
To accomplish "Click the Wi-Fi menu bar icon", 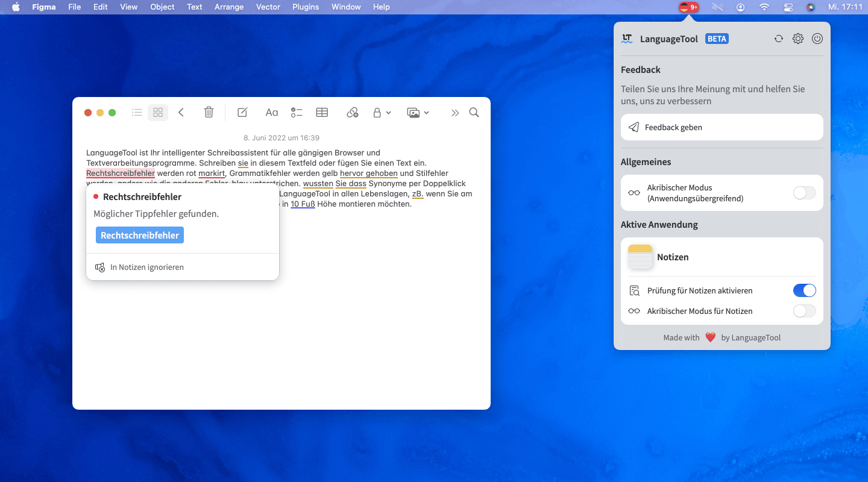I will (764, 7).
